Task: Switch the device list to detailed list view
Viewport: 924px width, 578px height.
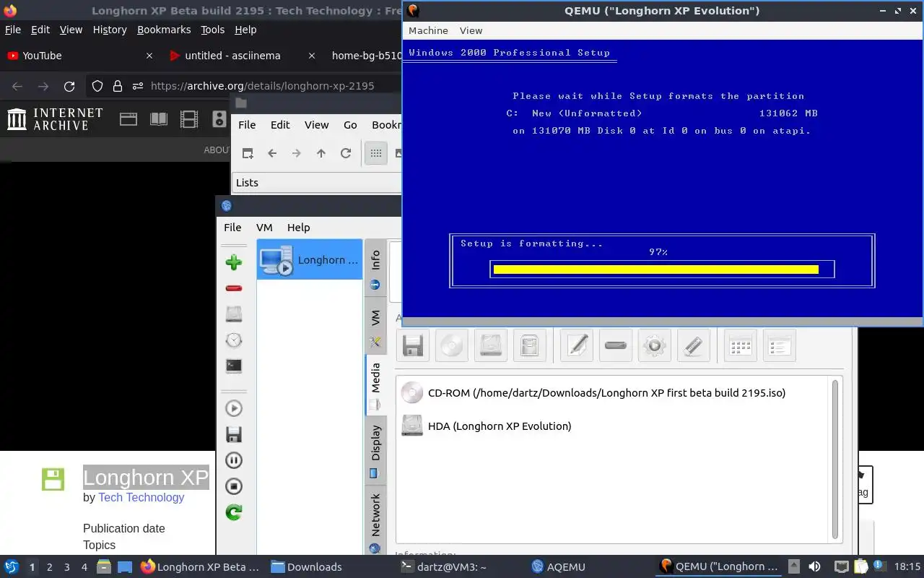Action: 780,345
